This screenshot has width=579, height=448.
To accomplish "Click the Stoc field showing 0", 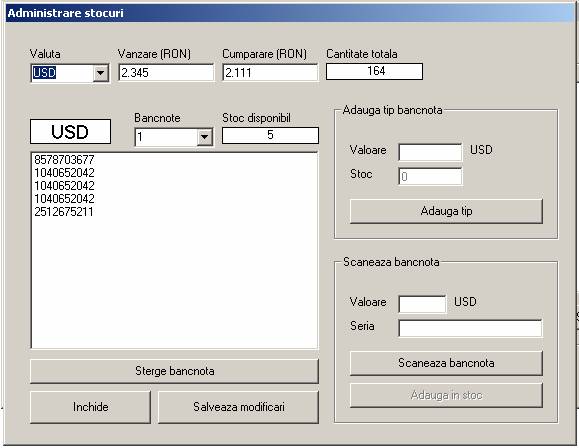I will (430, 176).
